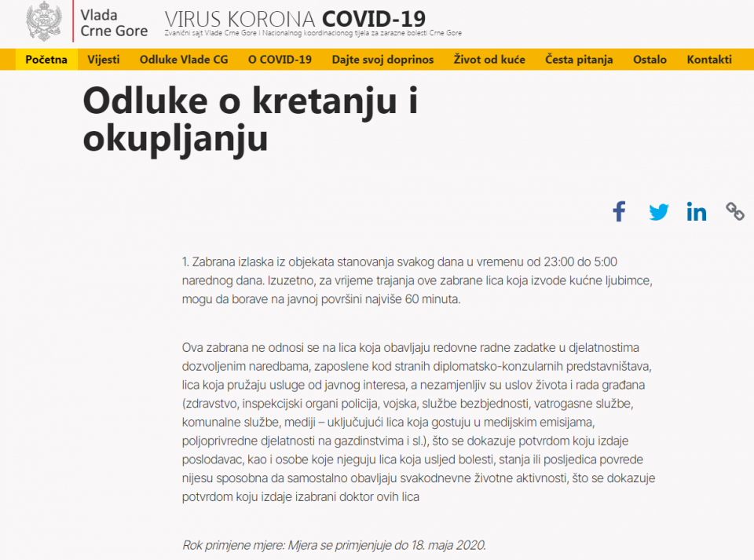Screen dimensions: 754x560
Task: Click the Vlada Crne Gore header text
Action: (114, 24)
